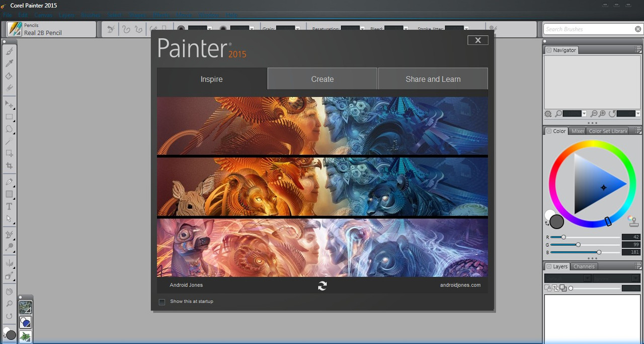
Task: Open Navigator settings gear icon
Action: click(x=548, y=114)
